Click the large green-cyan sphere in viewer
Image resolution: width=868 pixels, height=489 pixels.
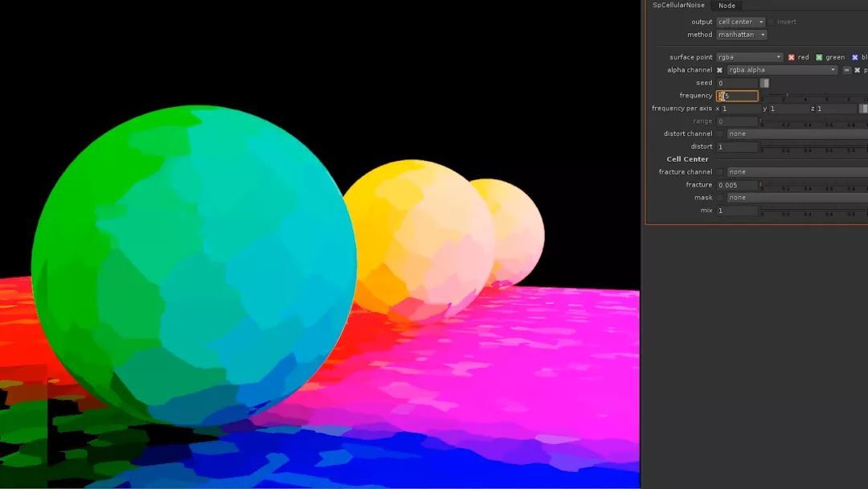(x=193, y=265)
